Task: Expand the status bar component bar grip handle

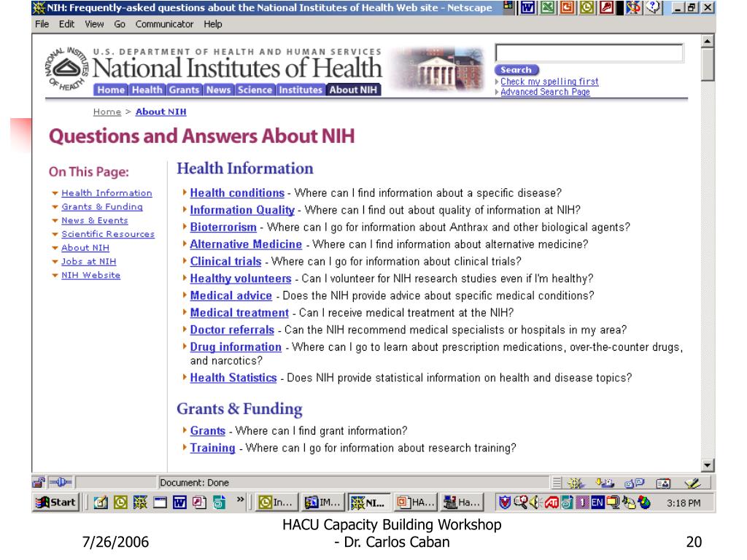Action: 557,483
